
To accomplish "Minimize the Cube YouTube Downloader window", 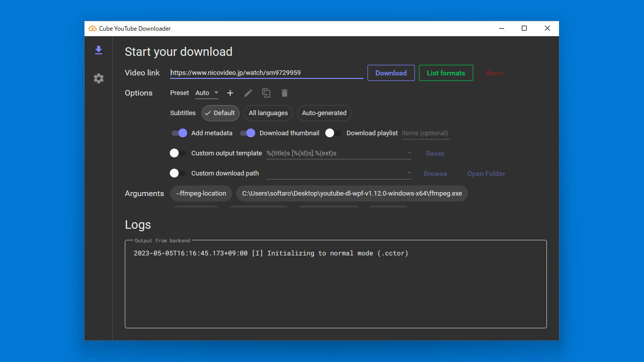I will click(501, 29).
